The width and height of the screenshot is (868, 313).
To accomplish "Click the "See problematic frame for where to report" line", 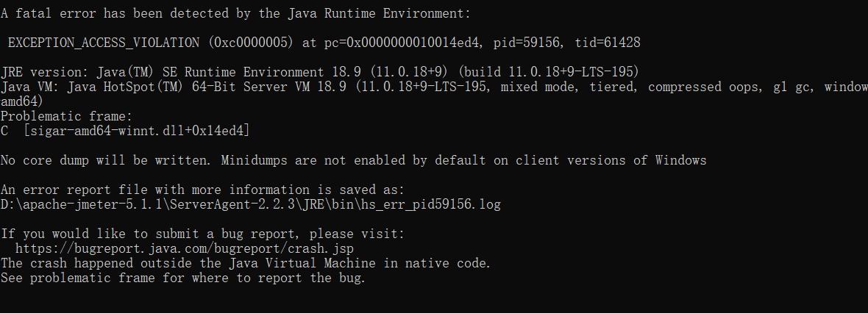I will (182, 278).
